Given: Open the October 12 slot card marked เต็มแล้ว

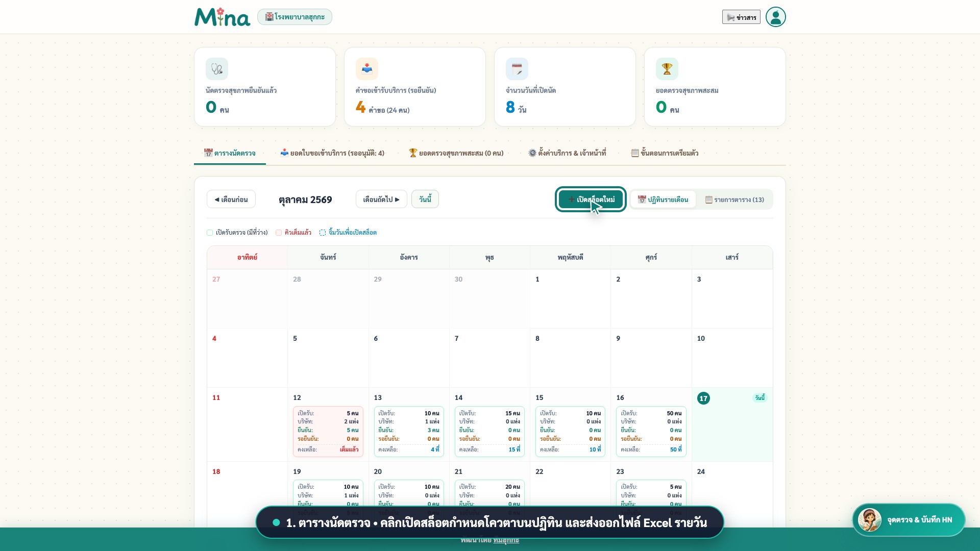Looking at the screenshot, I should coord(328,431).
